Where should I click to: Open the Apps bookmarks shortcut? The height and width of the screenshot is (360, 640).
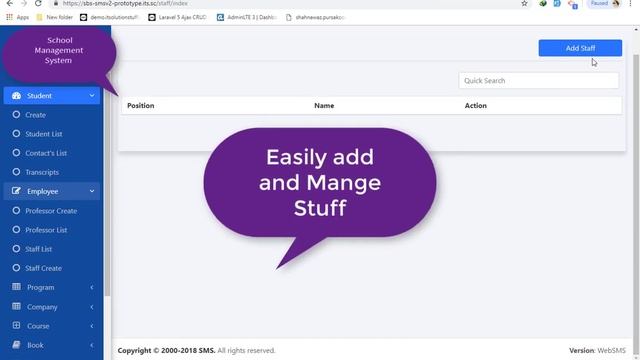17,17
